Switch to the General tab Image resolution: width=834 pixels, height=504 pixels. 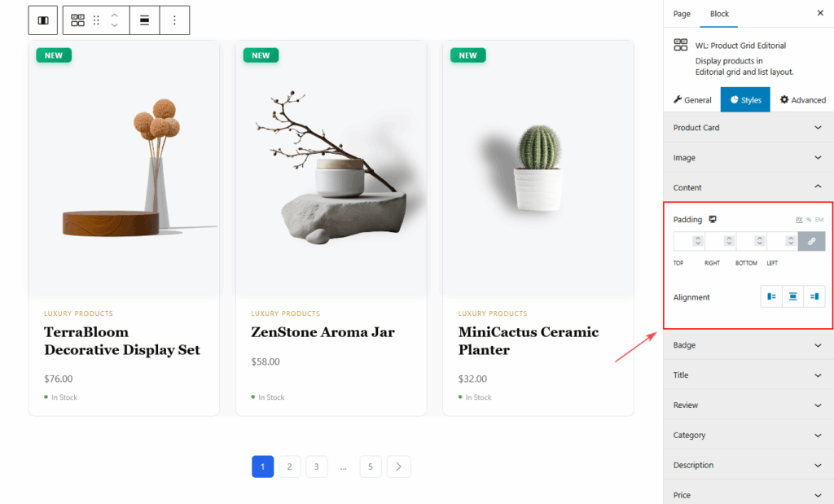click(692, 100)
